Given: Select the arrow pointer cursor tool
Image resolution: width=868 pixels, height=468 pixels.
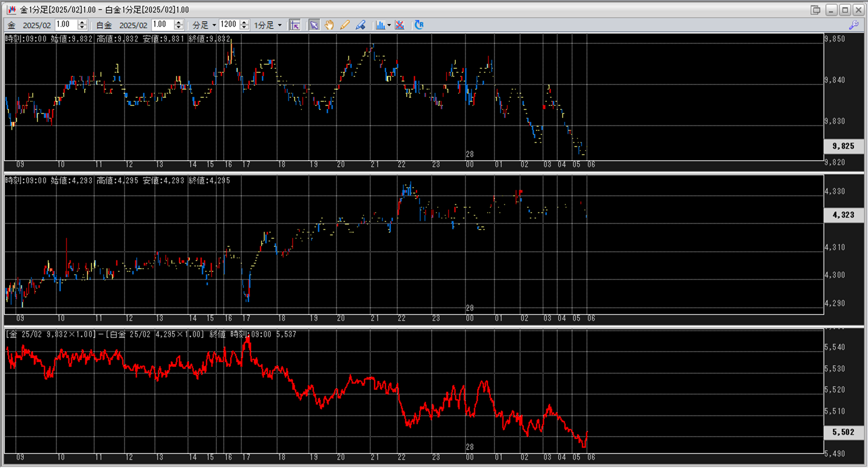Looking at the screenshot, I should [314, 25].
